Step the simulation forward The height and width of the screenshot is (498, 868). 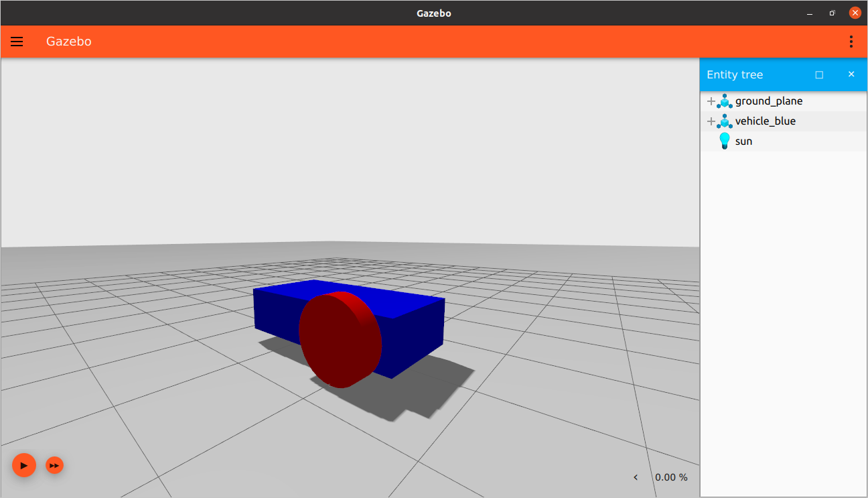coord(54,464)
